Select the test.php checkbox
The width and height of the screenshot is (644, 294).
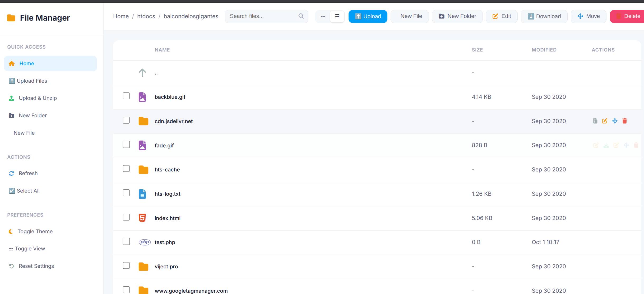click(126, 241)
